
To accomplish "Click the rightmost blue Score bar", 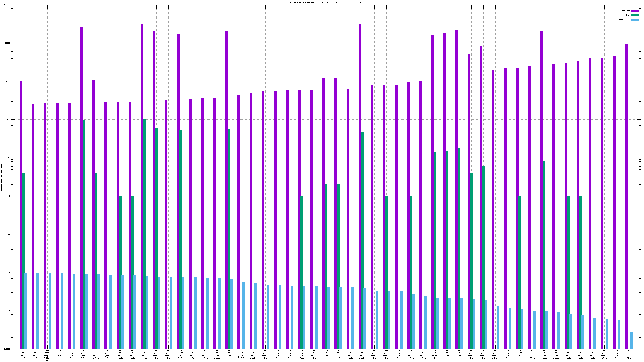I will (x=631, y=340).
